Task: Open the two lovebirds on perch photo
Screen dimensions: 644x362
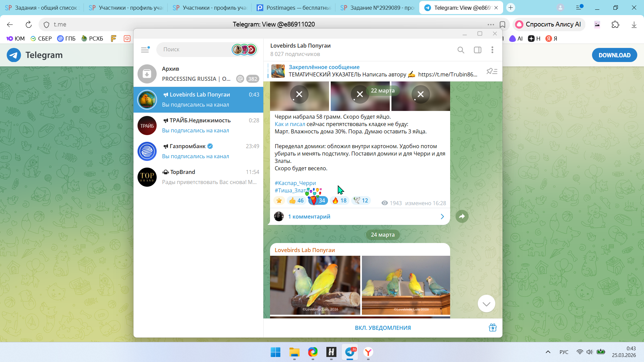Action: 315,285
